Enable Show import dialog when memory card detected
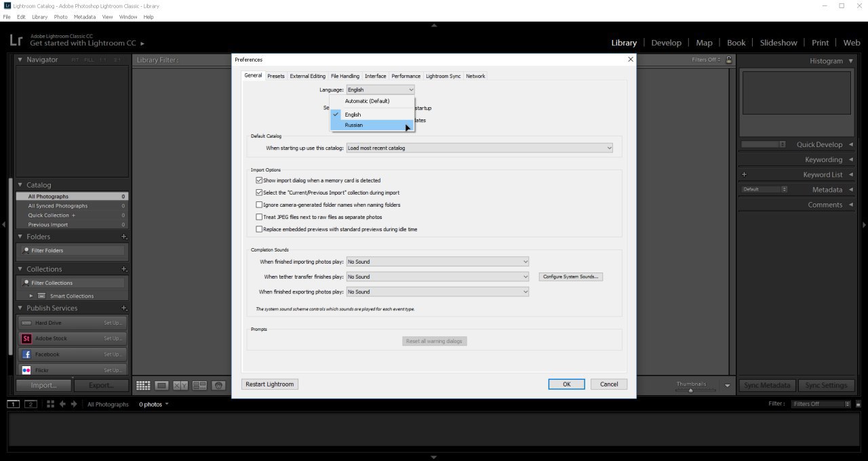Screen dimensions: 868x461 [x=259, y=180]
